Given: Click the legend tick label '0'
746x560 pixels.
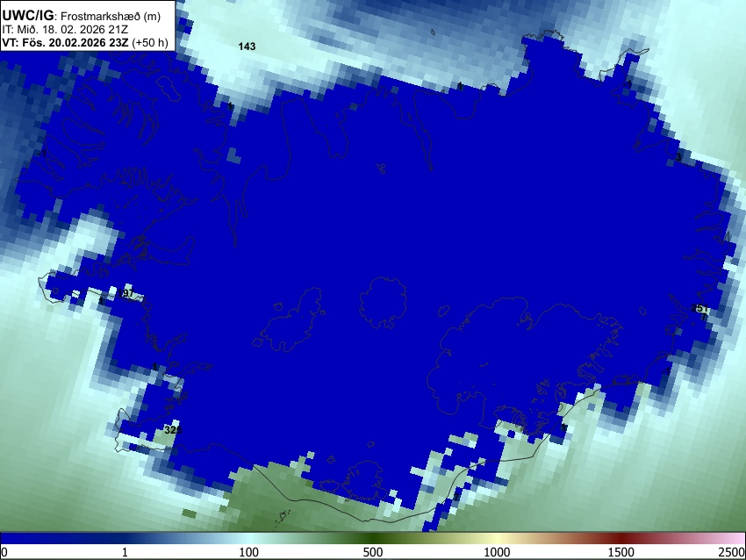Looking at the screenshot, I should [4, 552].
